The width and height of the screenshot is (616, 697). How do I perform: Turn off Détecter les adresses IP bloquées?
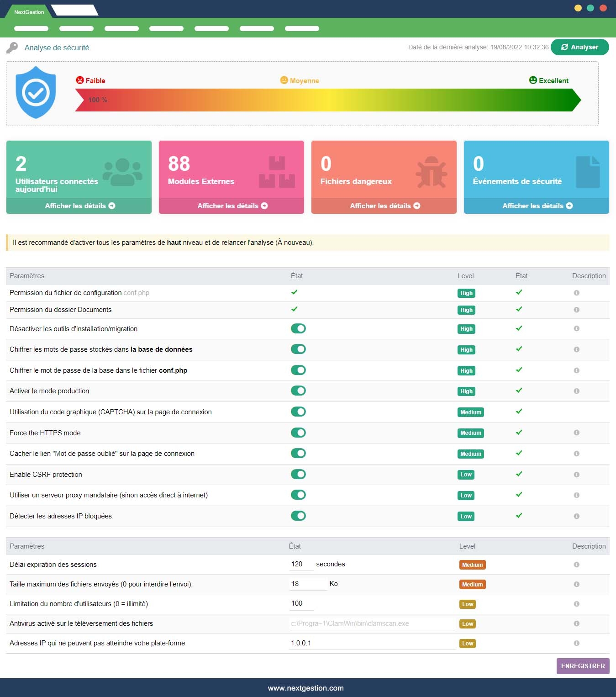click(x=298, y=516)
